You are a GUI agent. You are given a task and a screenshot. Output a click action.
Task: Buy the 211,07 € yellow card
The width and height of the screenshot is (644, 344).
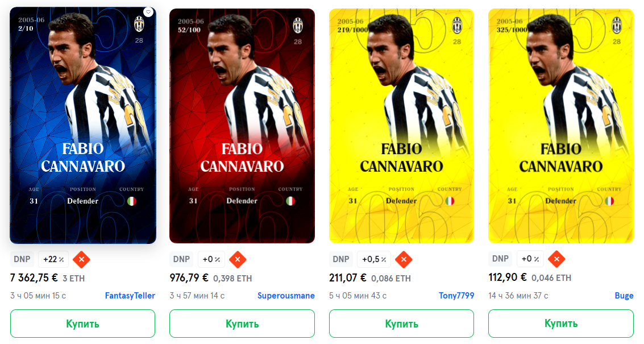coord(401,324)
